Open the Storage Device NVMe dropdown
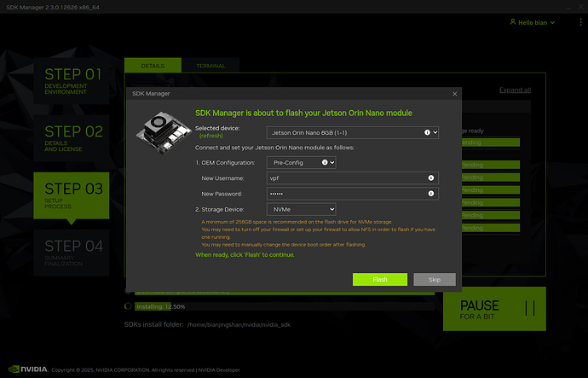588x378 pixels. [x=301, y=209]
